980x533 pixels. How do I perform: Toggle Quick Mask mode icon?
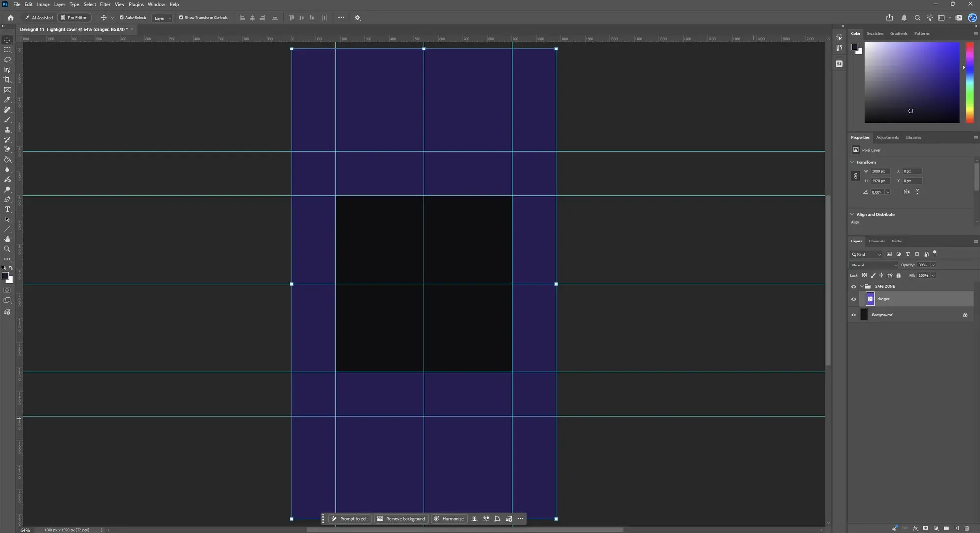click(7, 290)
